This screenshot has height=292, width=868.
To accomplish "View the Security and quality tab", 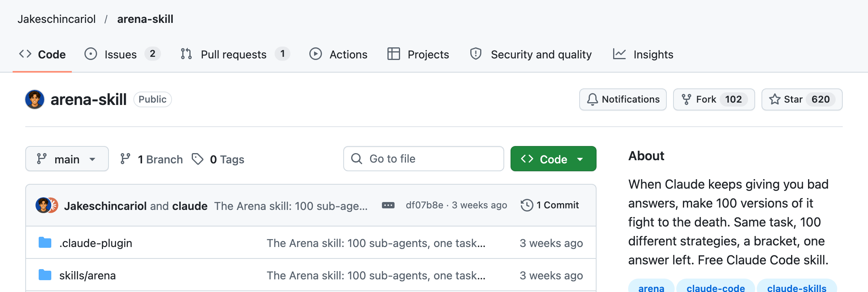I will tap(531, 54).
